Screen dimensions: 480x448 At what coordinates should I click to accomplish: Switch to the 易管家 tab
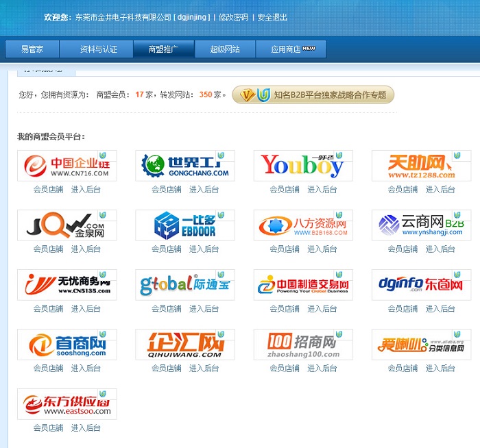click(x=32, y=49)
